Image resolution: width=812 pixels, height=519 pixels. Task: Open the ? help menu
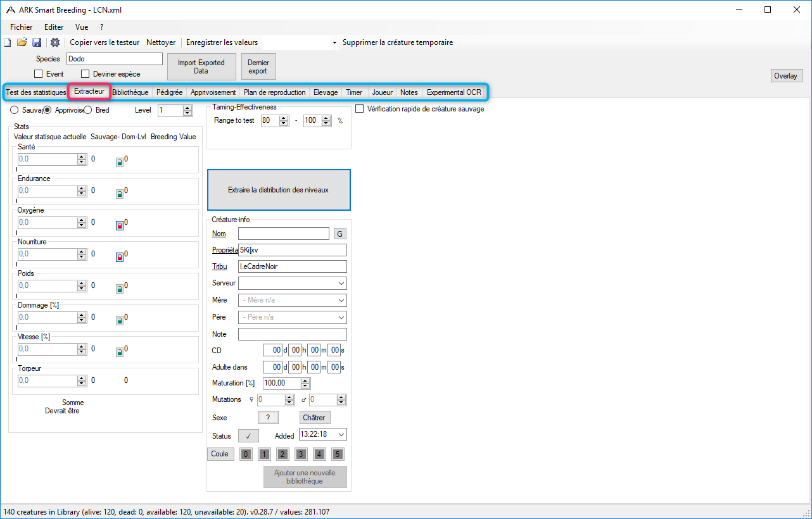tap(101, 27)
